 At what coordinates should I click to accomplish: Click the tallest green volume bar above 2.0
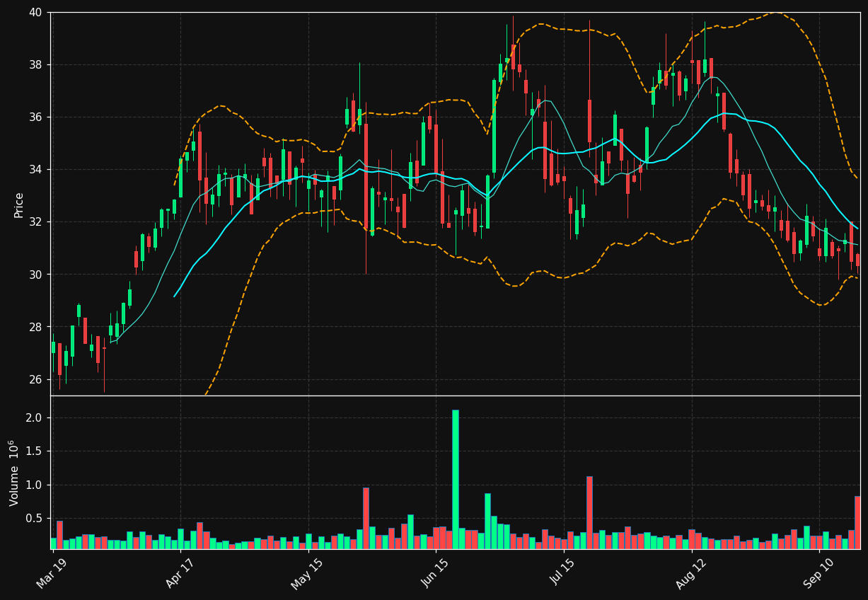point(455,479)
